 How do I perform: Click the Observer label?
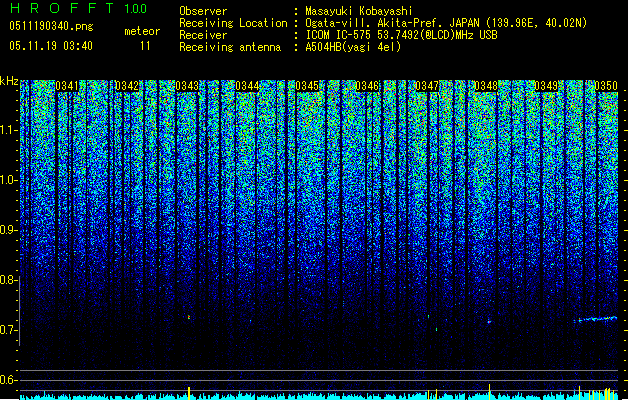pyautogui.click(x=203, y=11)
